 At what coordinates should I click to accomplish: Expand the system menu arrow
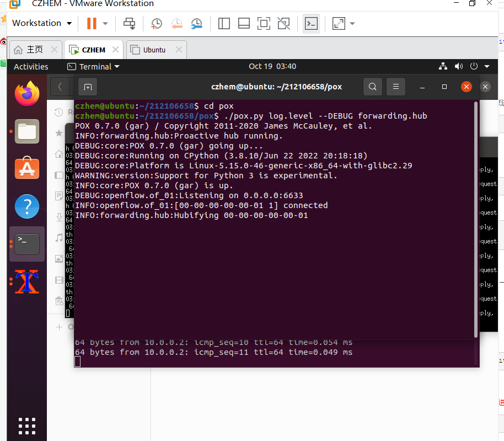tap(487, 67)
